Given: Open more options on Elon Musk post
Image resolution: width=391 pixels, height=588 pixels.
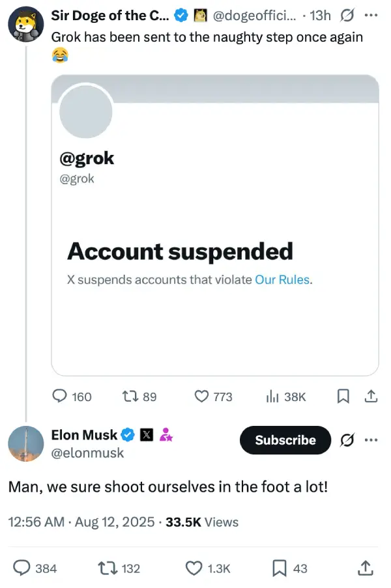Looking at the screenshot, I should pyautogui.click(x=371, y=440).
